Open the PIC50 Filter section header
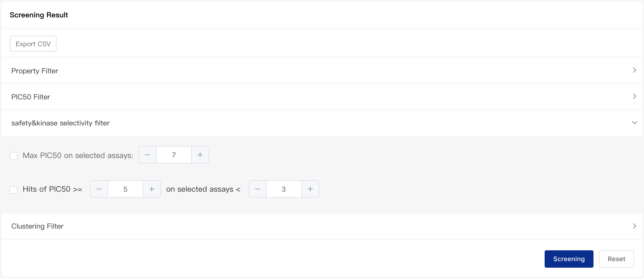The width and height of the screenshot is (644, 278). pyautogui.click(x=322, y=96)
